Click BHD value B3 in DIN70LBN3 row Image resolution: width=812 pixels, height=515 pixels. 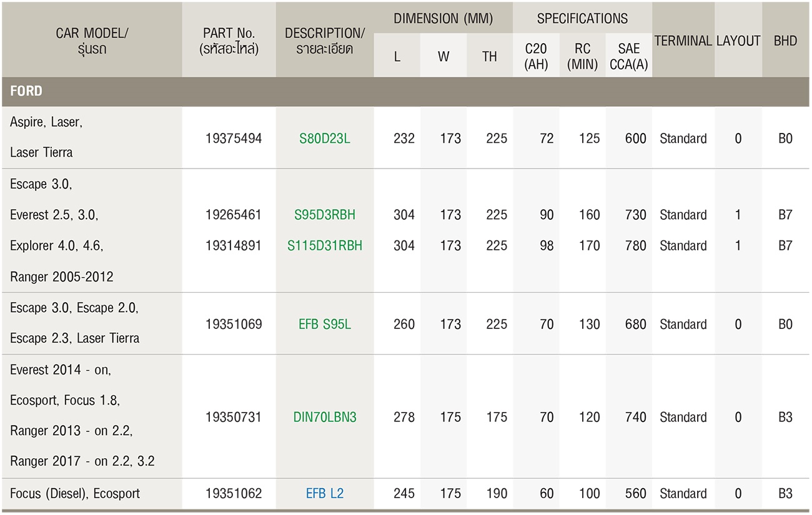coord(786,417)
